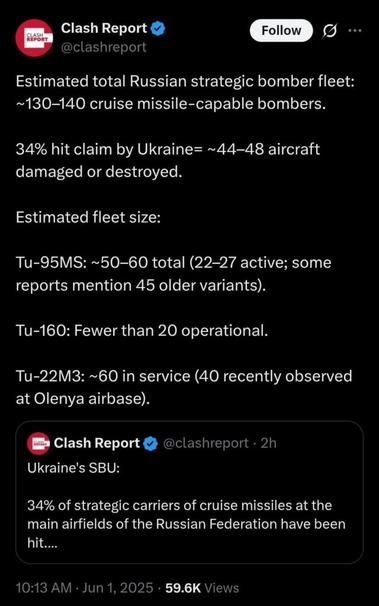This screenshot has width=379, height=606.
Task: Open the quoted tweet's Clash Report avatar
Action: click(x=38, y=443)
